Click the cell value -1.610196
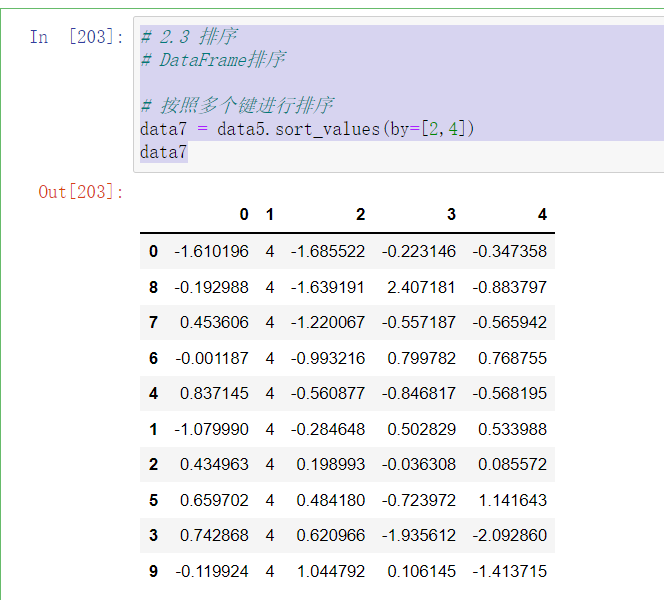This screenshot has width=664, height=600. coord(211,251)
